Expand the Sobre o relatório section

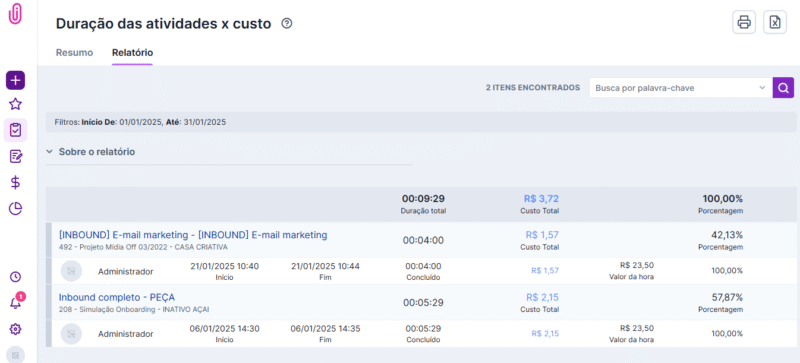point(90,152)
